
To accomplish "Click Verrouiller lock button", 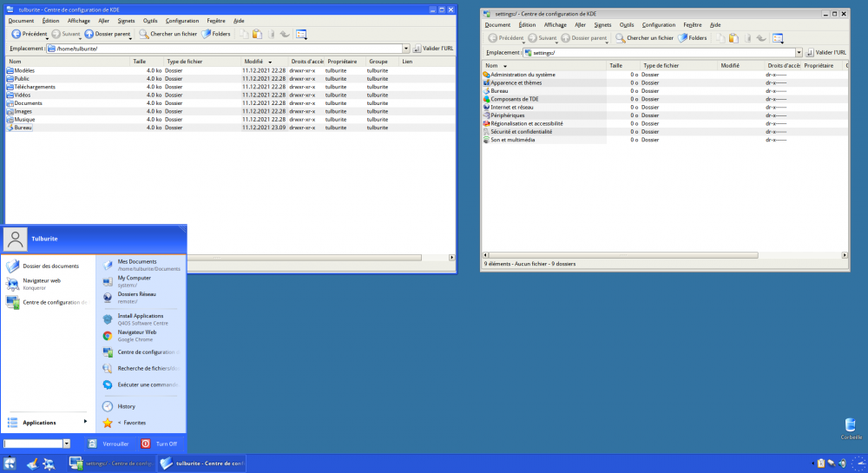I will click(x=108, y=443).
